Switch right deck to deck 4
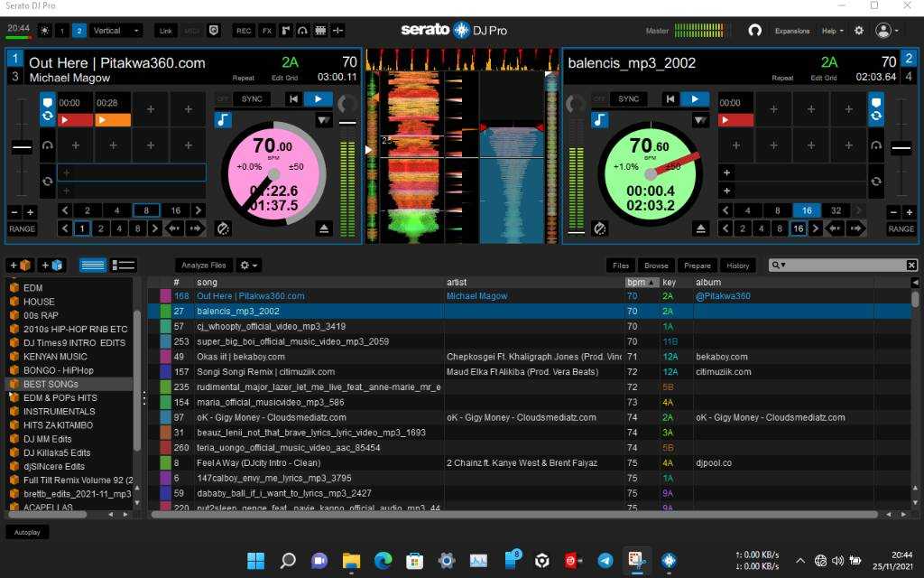 pyautogui.click(x=909, y=77)
